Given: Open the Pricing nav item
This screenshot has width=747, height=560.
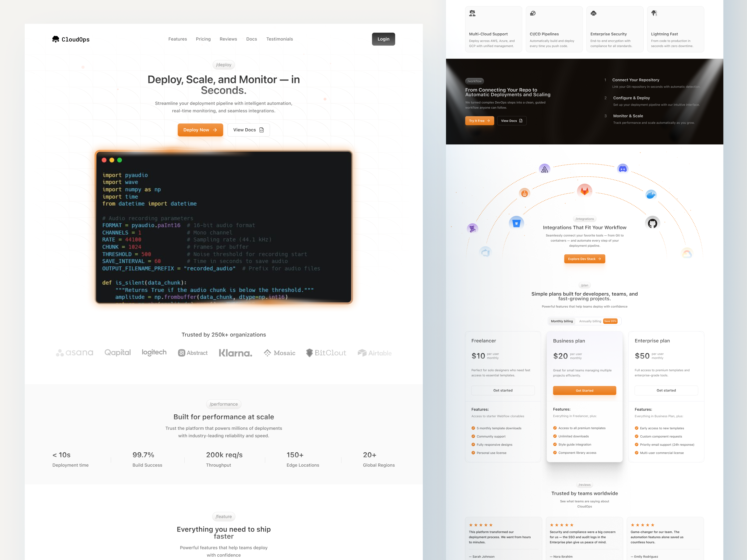Looking at the screenshot, I should [x=203, y=39].
